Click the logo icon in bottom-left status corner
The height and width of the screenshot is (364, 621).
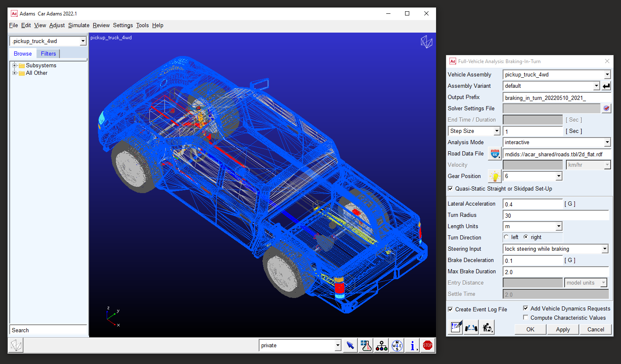tap(16, 345)
